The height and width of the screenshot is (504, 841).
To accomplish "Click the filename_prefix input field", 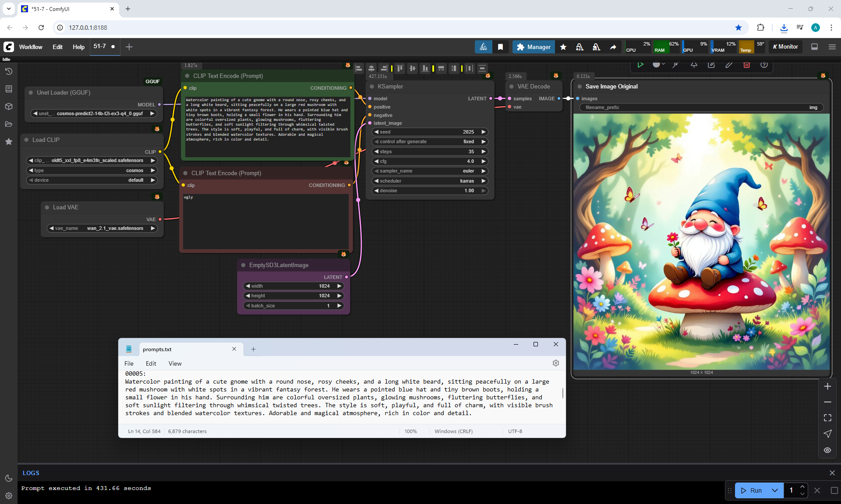I will (x=701, y=107).
